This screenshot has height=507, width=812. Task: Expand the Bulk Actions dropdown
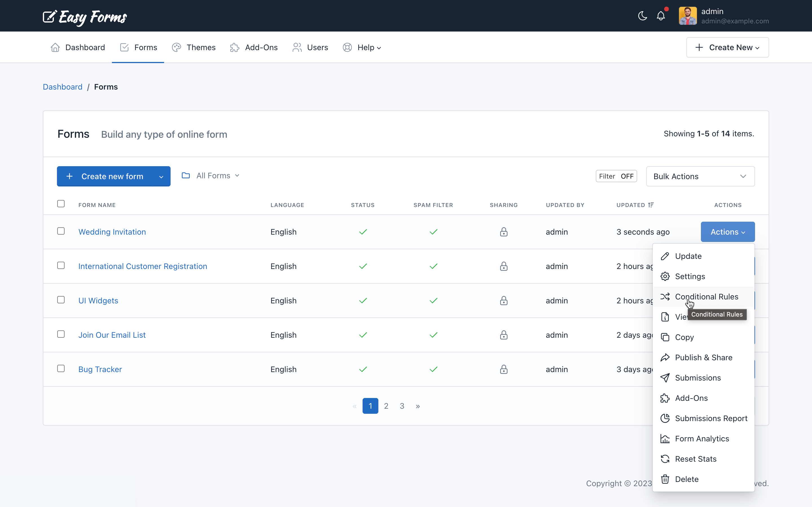pyautogui.click(x=700, y=176)
